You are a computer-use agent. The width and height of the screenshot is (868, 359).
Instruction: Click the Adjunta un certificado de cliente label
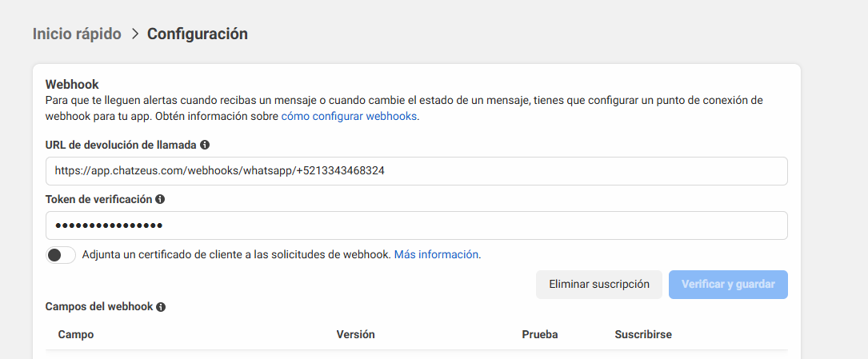click(236, 255)
